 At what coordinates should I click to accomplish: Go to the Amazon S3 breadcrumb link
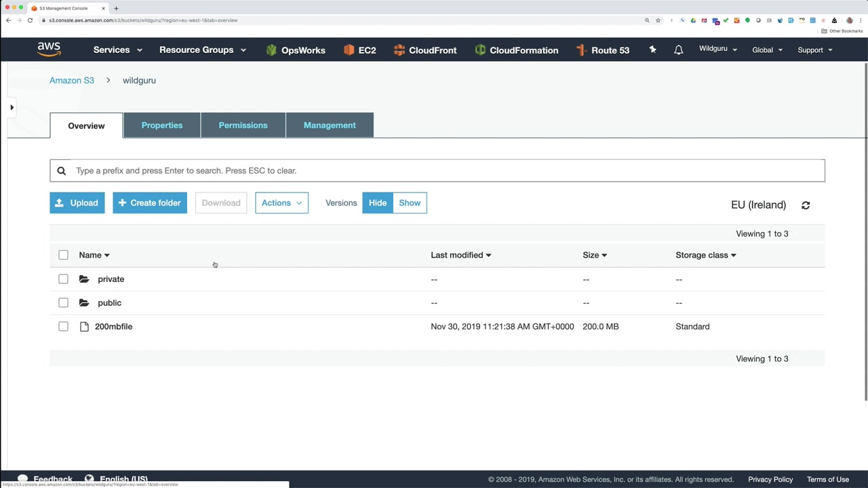[72, 80]
